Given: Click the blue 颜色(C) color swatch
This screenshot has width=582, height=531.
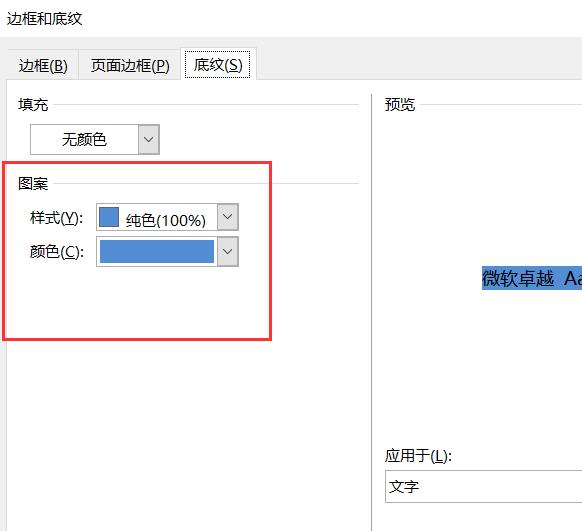Looking at the screenshot, I should coord(157,252).
